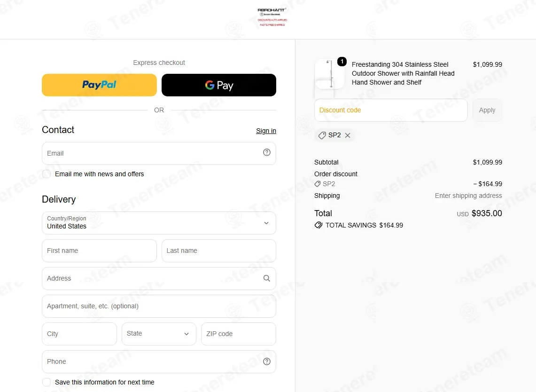Open the shower product thumbnail image
The image size is (536, 392).
pos(329,74)
